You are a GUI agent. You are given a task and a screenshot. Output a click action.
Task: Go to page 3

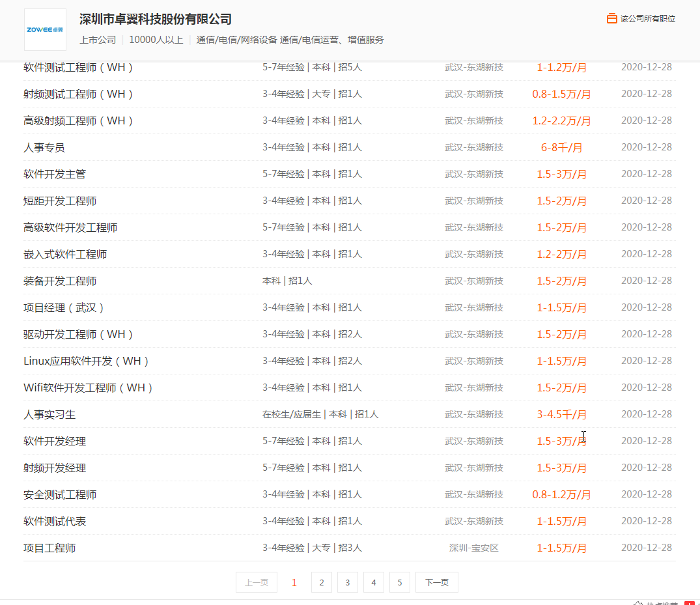tap(348, 582)
